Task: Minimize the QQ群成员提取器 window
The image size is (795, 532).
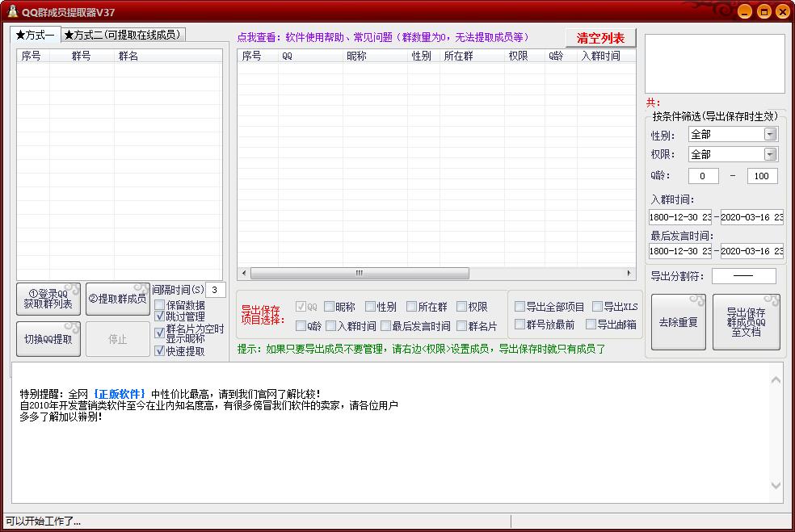Action: tap(745, 11)
